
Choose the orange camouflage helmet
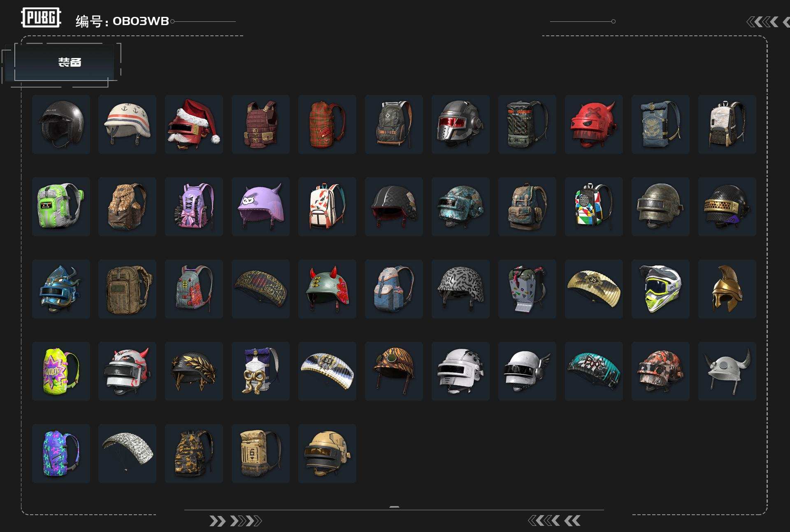coord(661,371)
